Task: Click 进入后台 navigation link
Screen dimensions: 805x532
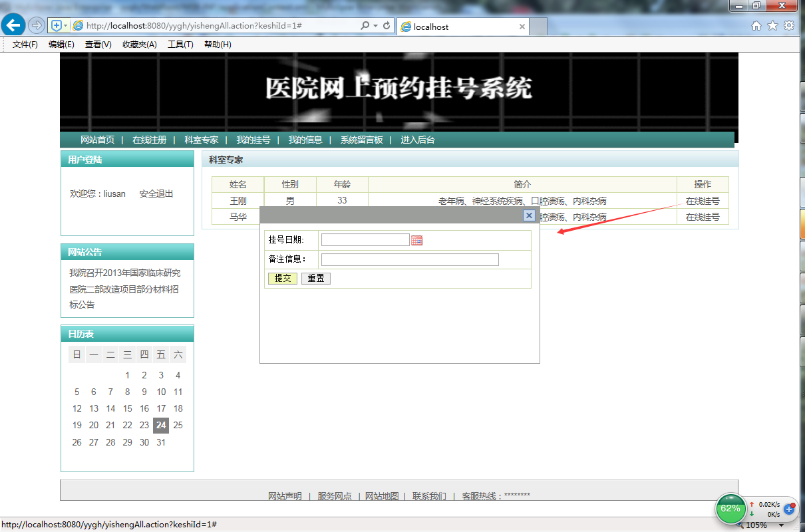Action: click(x=418, y=140)
